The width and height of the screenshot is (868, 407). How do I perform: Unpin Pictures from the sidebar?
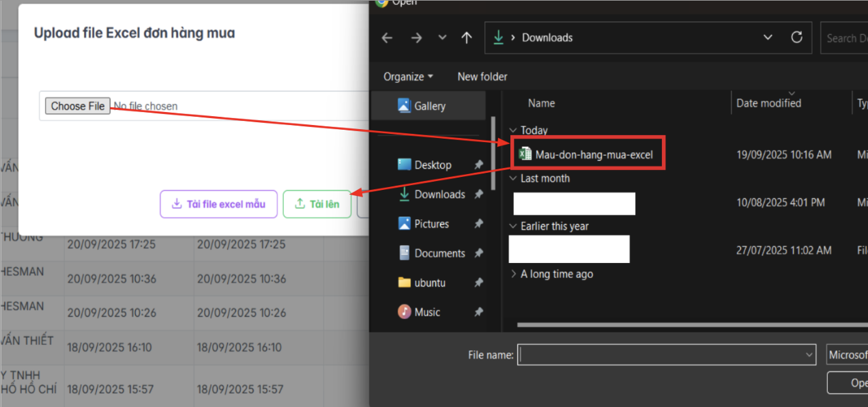tap(478, 223)
